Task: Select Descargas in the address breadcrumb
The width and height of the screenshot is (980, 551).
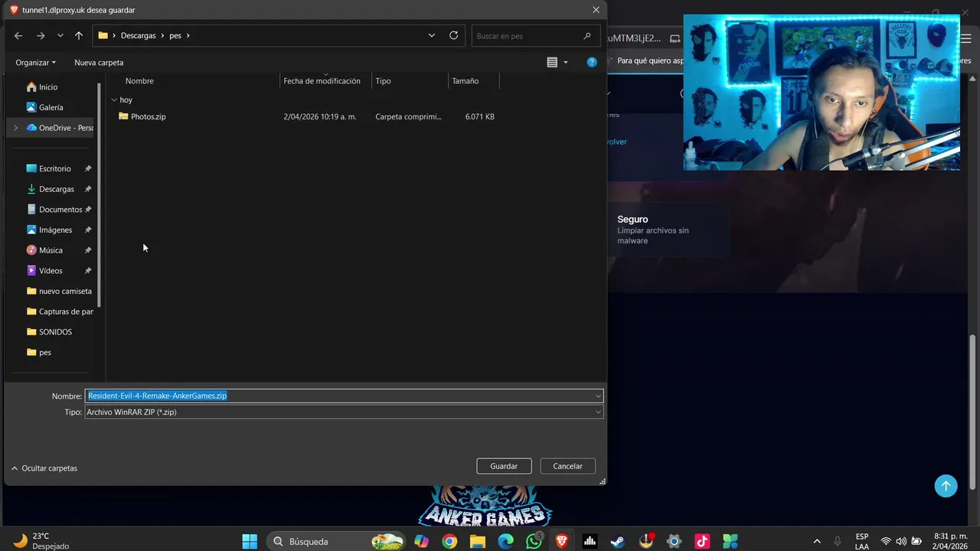Action: pyautogui.click(x=138, y=35)
